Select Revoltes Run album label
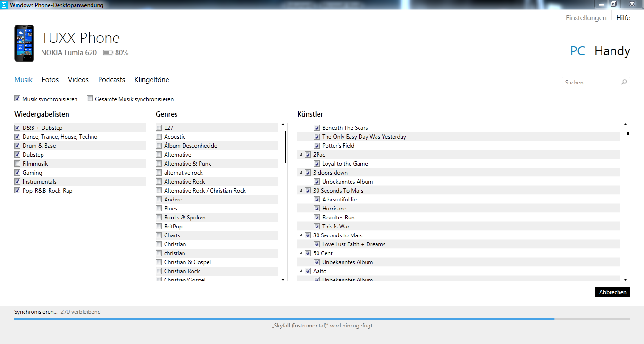Screen dimensions: 644x344 point(338,218)
